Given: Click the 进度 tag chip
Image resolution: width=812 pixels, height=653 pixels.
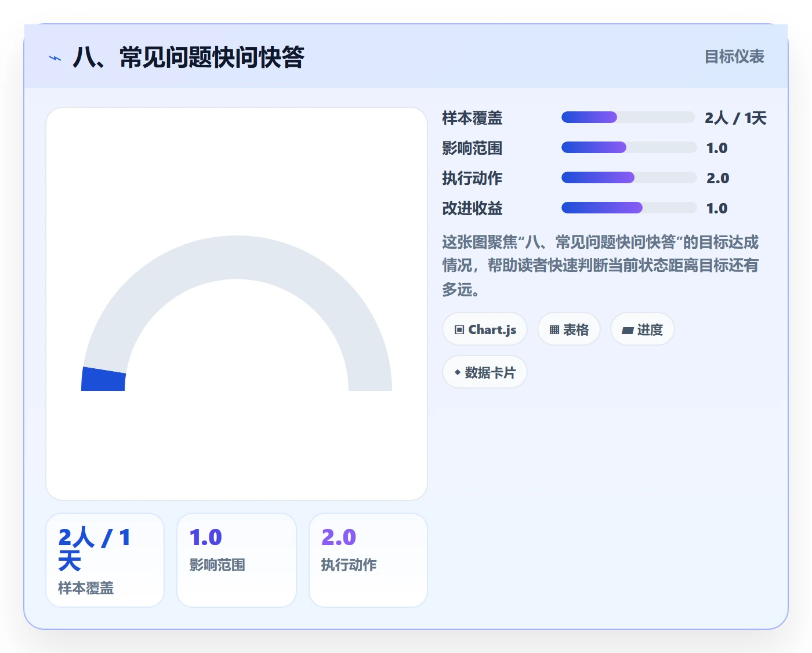Looking at the screenshot, I should 642,329.
